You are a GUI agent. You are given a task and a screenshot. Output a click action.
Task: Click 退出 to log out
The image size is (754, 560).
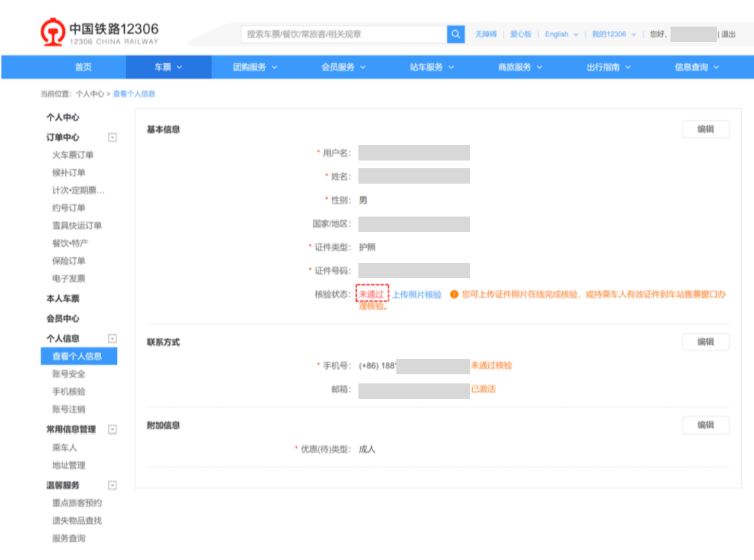pyautogui.click(x=729, y=34)
